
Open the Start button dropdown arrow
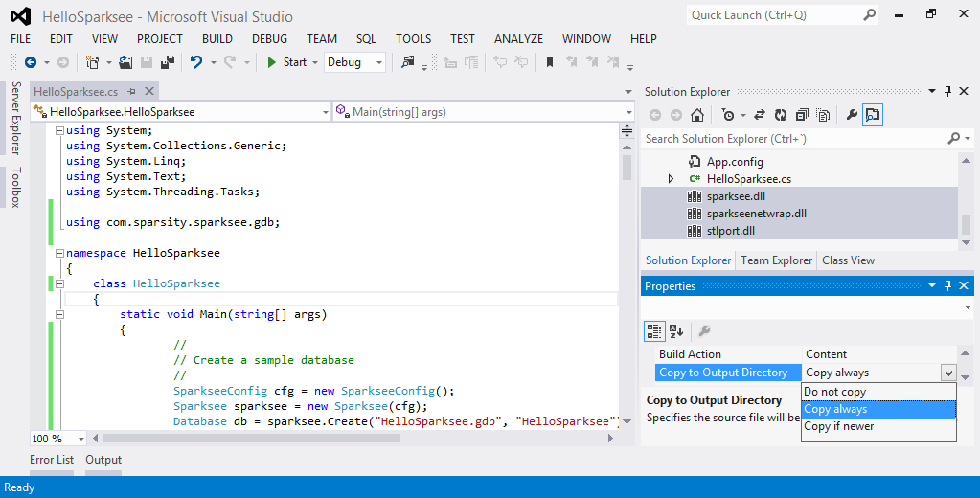click(315, 62)
